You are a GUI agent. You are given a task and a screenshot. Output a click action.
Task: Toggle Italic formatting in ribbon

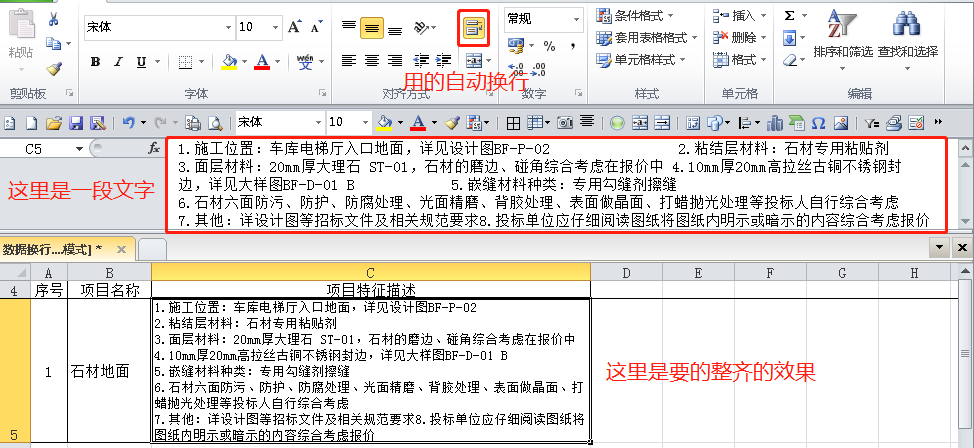pos(118,62)
